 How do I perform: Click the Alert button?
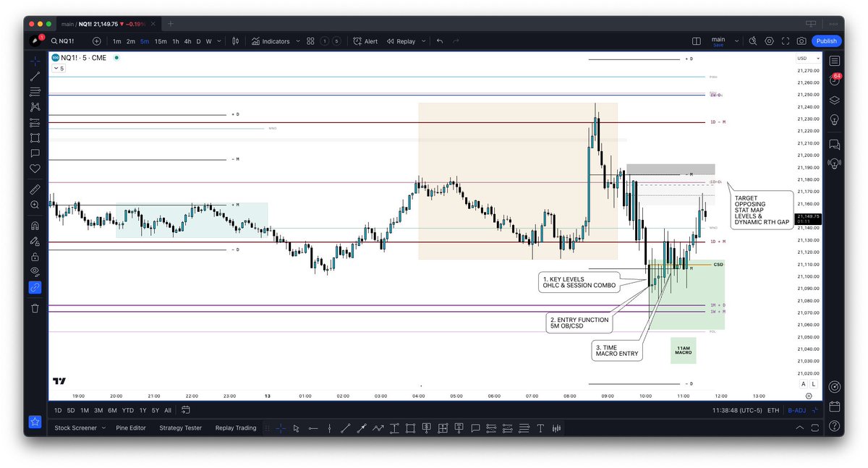(365, 41)
